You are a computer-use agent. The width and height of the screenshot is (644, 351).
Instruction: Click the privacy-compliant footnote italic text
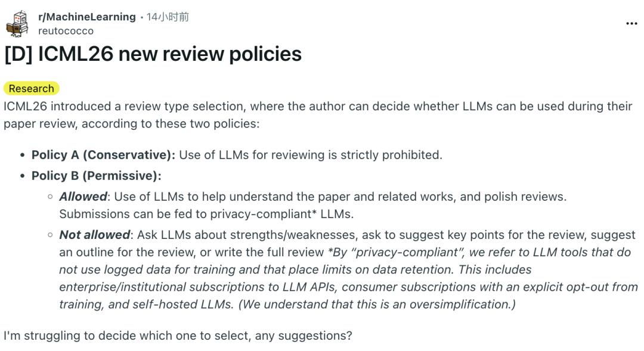click(x=348, y=278)
